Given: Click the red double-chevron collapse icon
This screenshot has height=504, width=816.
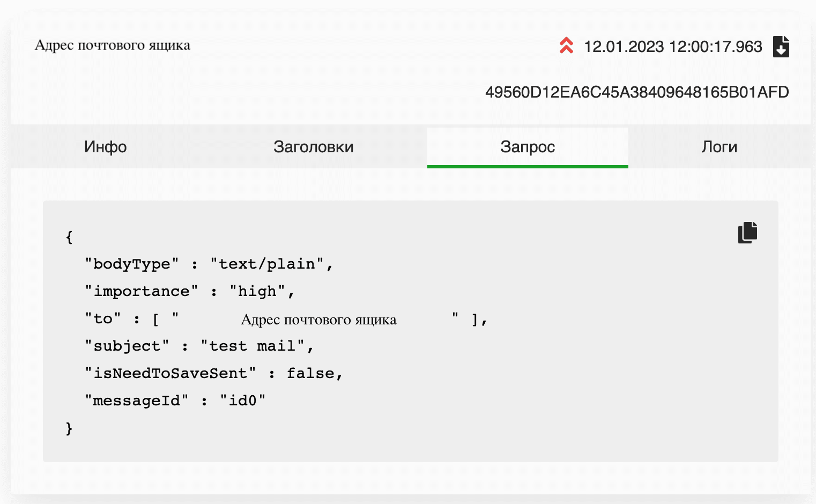Looking at the screenshot, I should [567, 47].
